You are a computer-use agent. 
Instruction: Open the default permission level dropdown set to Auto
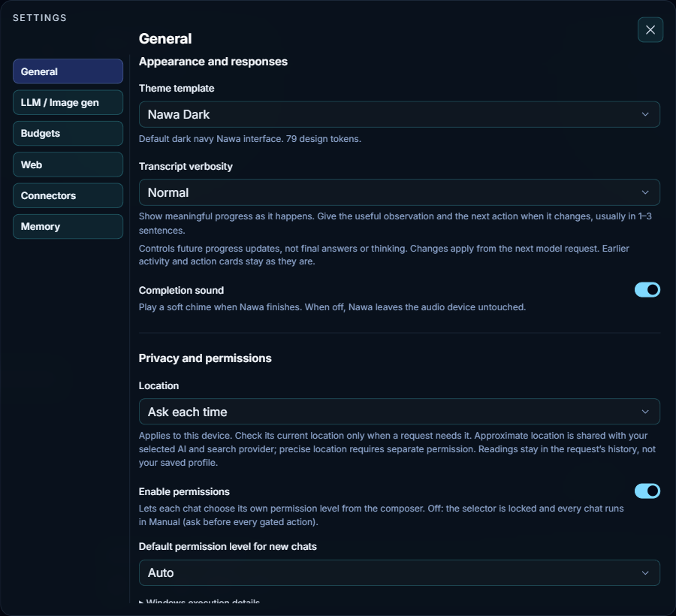tap(400, 572)
